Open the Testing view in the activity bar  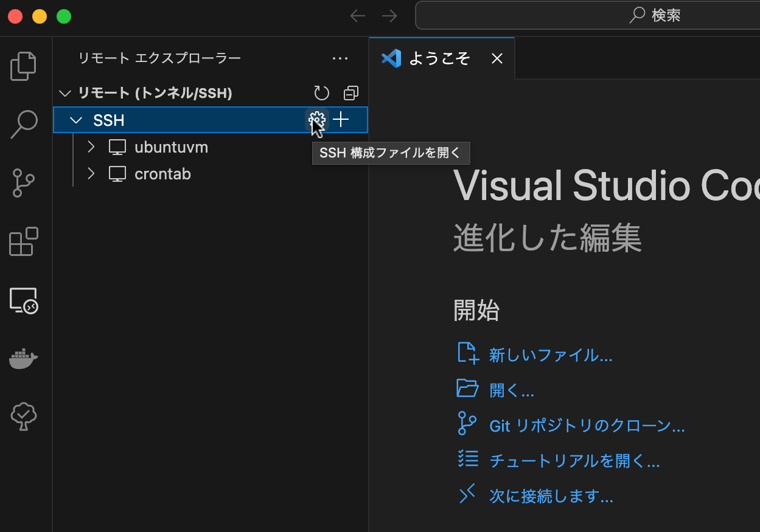tap(23, 416)
